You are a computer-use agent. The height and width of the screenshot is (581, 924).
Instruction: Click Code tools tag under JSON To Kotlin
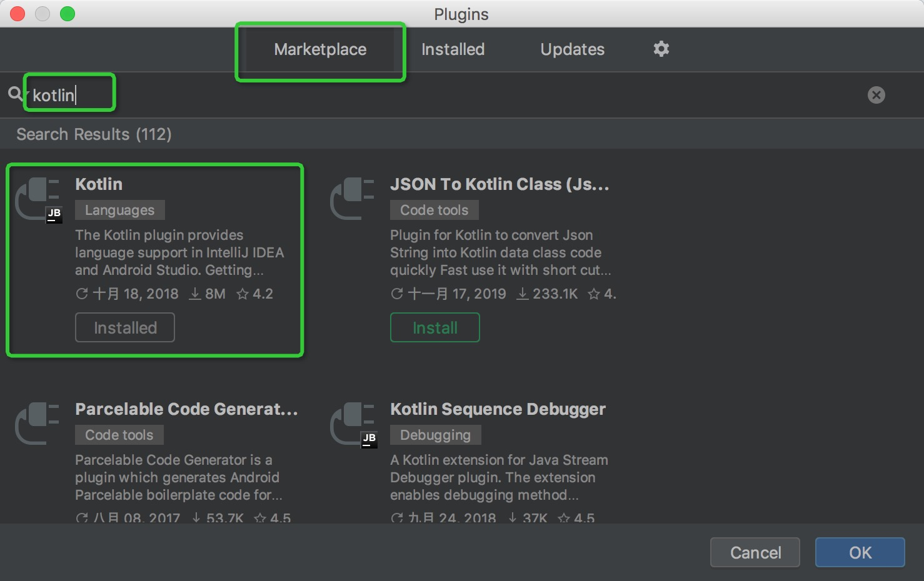(434, 210)
